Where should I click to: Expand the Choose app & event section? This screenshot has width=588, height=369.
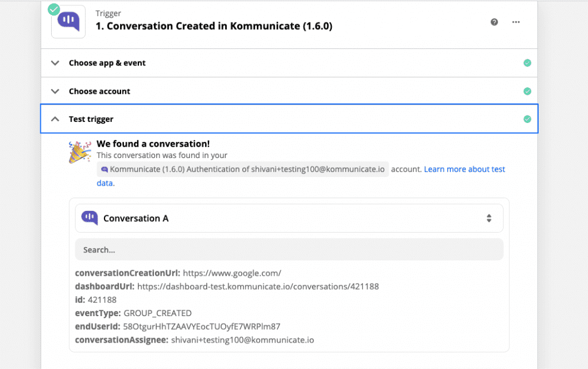coord(289,63)
